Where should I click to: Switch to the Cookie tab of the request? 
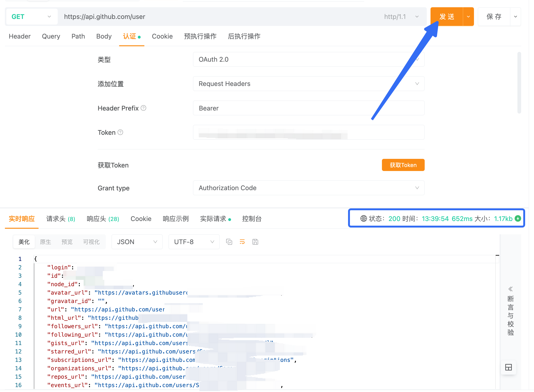(162, 36)
